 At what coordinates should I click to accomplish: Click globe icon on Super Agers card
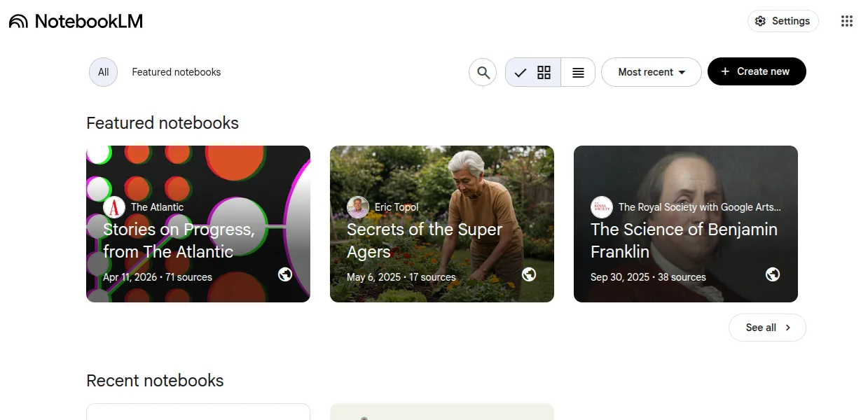point(529,274)
